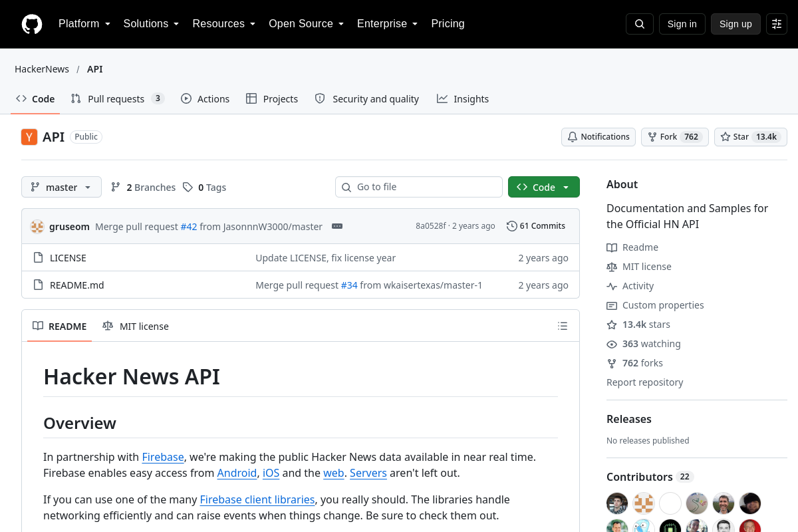
Task: View 363 watching link
Action: tap(644, 344)
